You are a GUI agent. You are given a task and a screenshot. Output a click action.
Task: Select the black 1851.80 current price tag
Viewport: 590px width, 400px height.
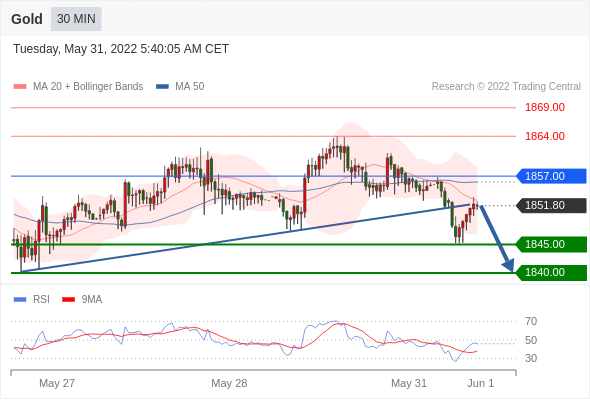coord(551,205)
